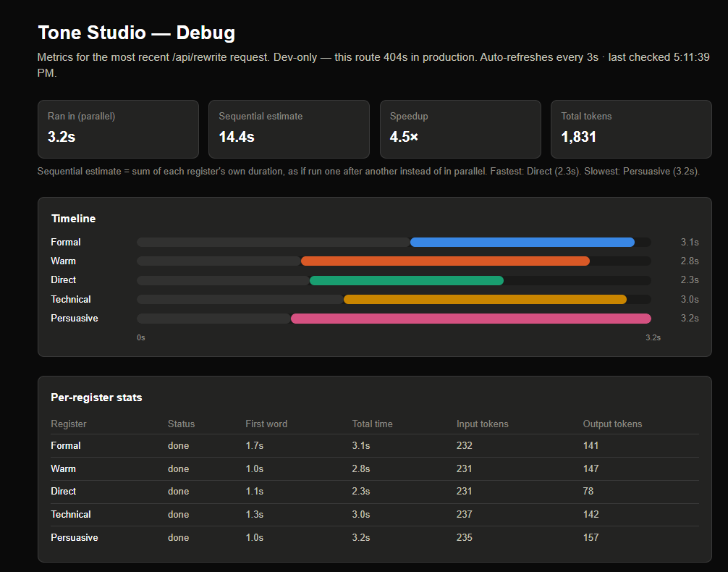Select Persuasive in the stats table
This screenshot has height=572, width=728.
click(x=75, y=538)
